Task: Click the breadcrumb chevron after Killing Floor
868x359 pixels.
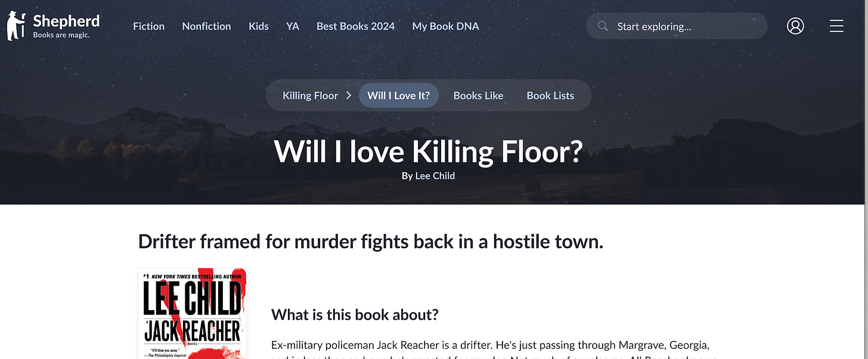Action: 349,95
